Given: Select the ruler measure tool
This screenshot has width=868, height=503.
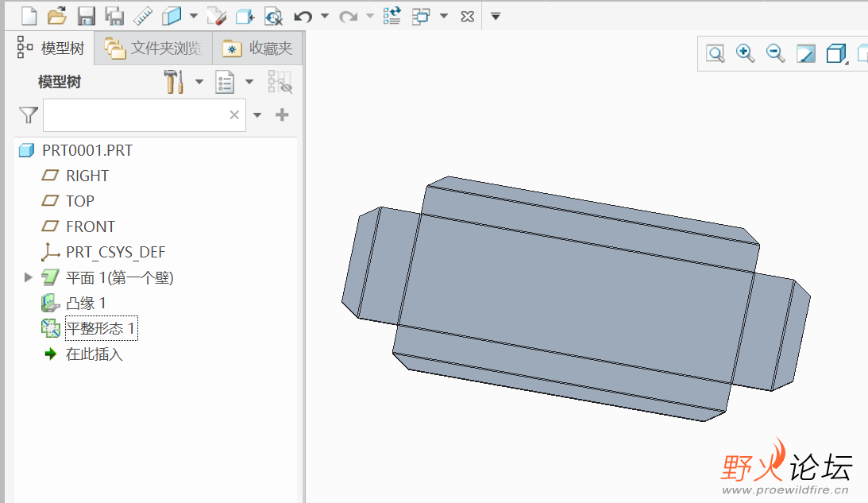Looking at the screenshot, I should [143, 16].
